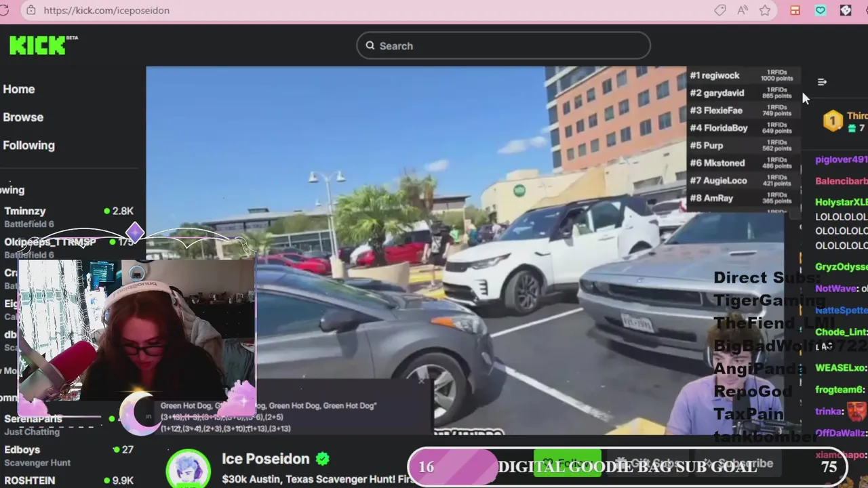Click the orange layout extension icon
868x488 pixels.
795,10
